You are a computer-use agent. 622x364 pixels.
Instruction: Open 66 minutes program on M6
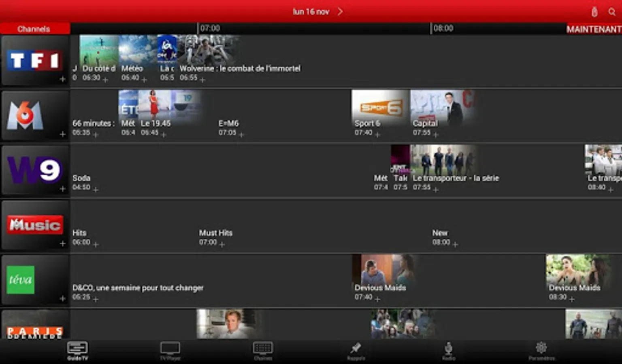click(94, 123)
